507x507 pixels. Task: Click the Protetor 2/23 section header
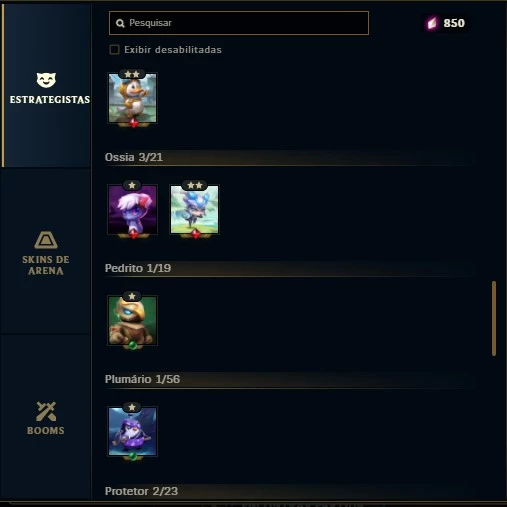pos(141,491)
